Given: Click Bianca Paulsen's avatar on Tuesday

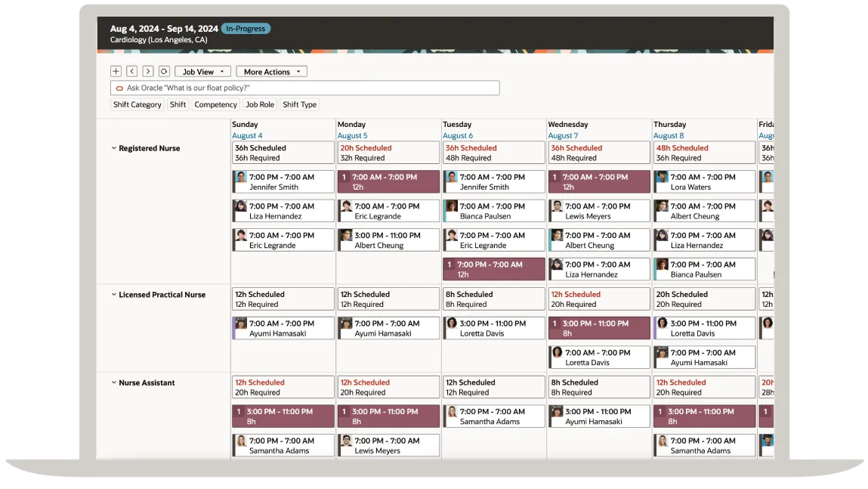Looking at the screenshot, I should [x=452, y=206].
